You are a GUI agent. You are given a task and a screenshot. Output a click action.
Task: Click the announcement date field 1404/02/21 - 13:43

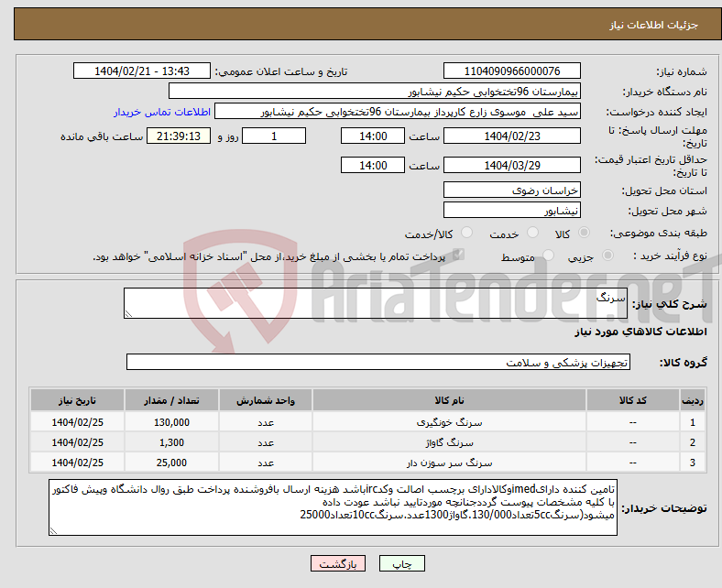(142, 71)
